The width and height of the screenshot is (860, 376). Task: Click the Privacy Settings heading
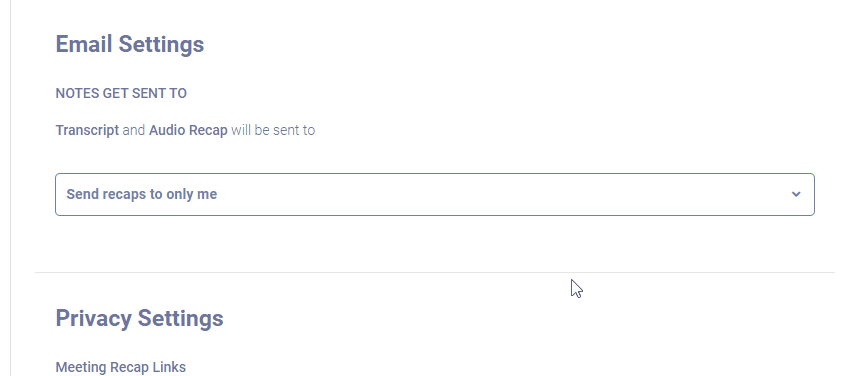(x=140, y=318)
